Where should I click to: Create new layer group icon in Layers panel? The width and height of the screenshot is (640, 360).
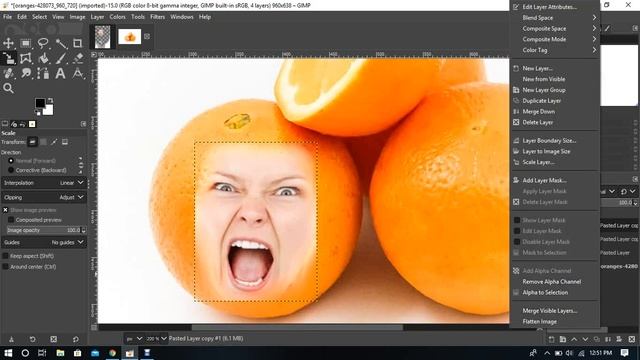pyautogui.click(x=563, y=339)
